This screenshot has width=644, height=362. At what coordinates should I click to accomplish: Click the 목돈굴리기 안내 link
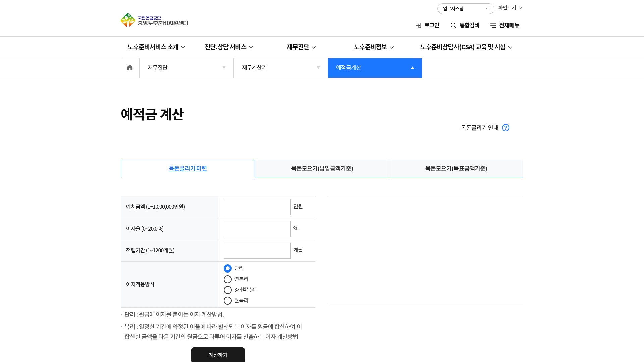(479, 128)
